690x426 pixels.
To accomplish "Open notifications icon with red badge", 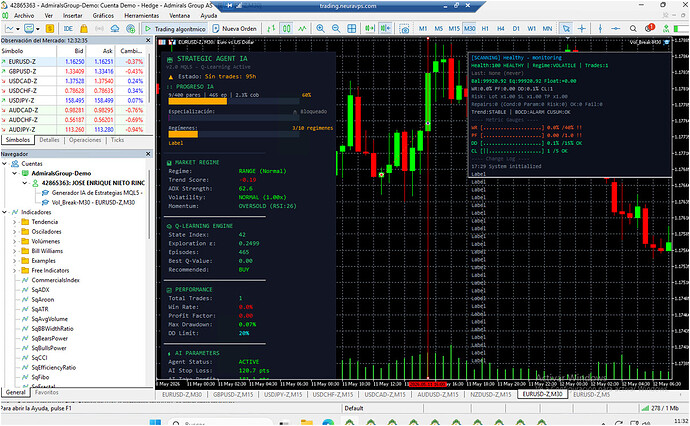I will coord(650,28).
